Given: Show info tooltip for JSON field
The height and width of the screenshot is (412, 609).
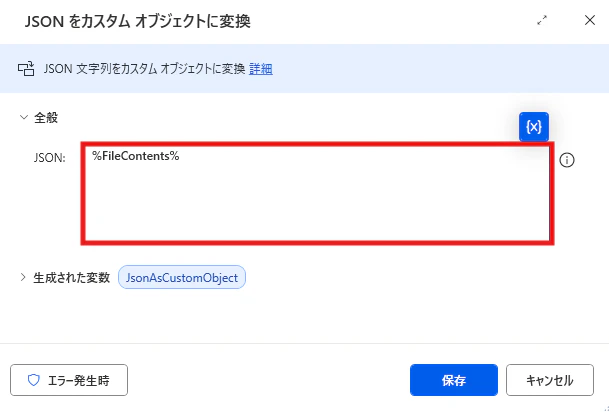Looking at the screenshot, I should (x=567, y=160).
